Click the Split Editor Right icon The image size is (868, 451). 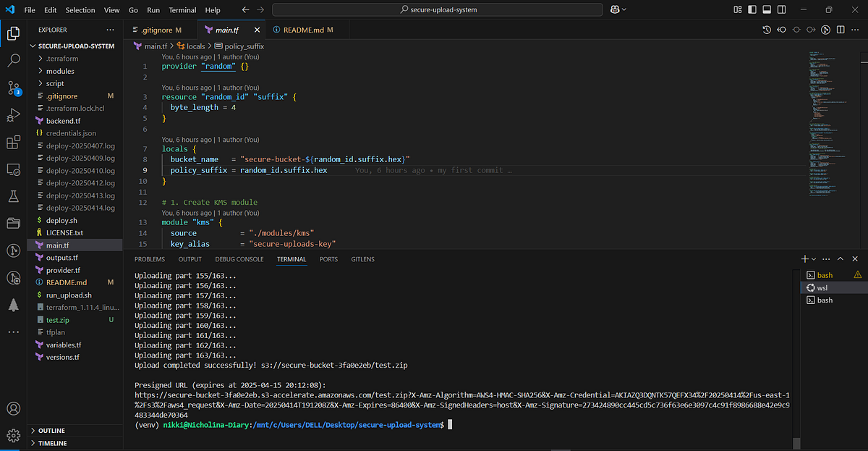pos(841,30)
